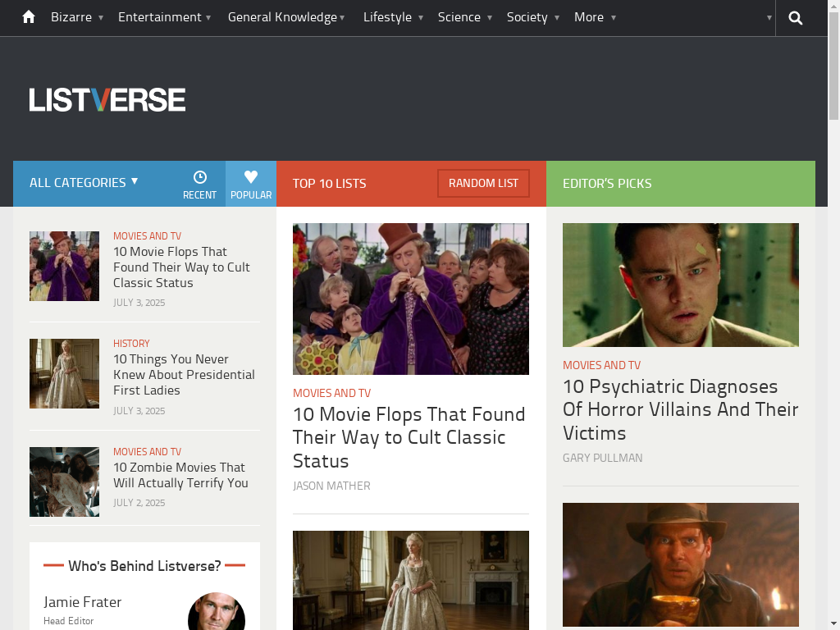Image resolution: width=840 pixels, height=630 pixels.
Task: Expand the Bizarre menu arrow
Action: pos(101,18)
